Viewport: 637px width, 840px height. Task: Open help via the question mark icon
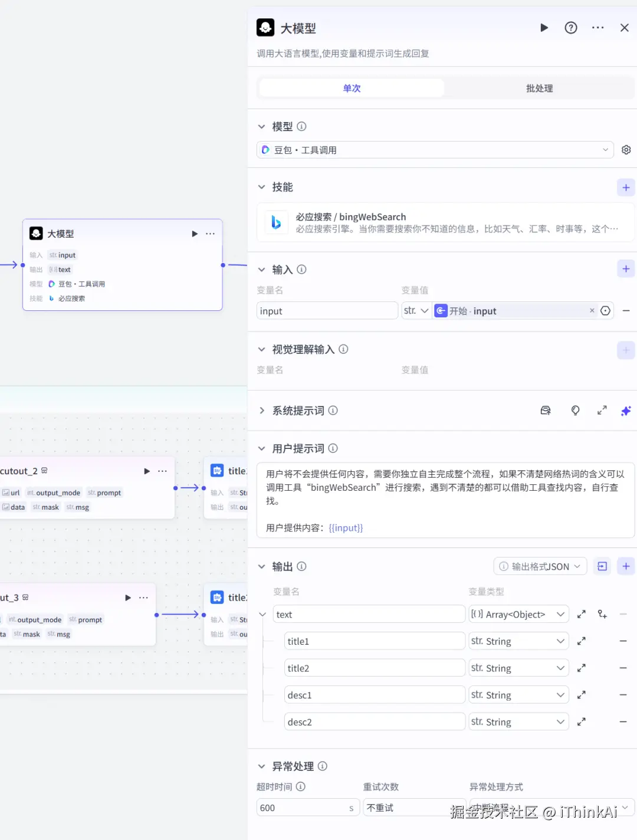(x=570, y=27)
